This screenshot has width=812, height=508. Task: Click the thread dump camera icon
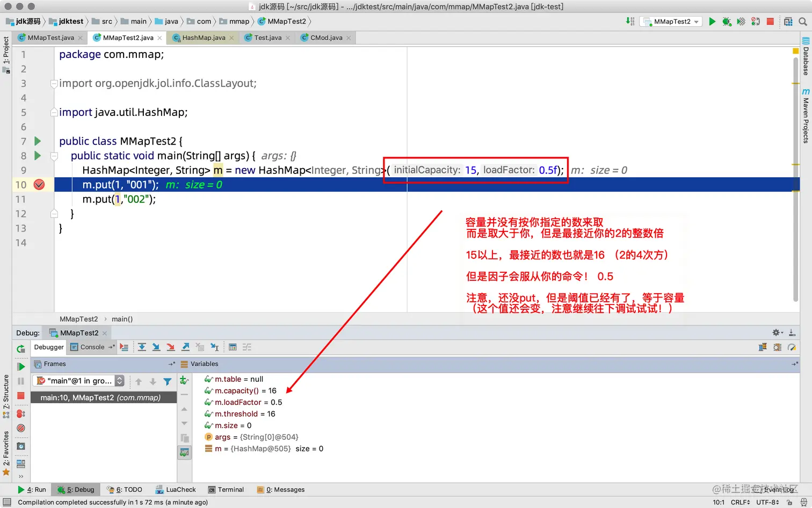[x=21, y=446]
